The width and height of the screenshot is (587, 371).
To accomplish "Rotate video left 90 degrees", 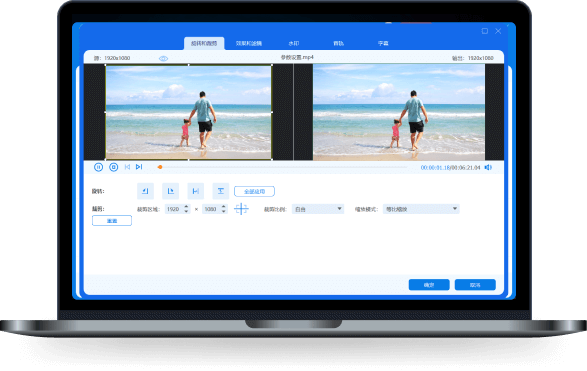I will tap(145, 191).
